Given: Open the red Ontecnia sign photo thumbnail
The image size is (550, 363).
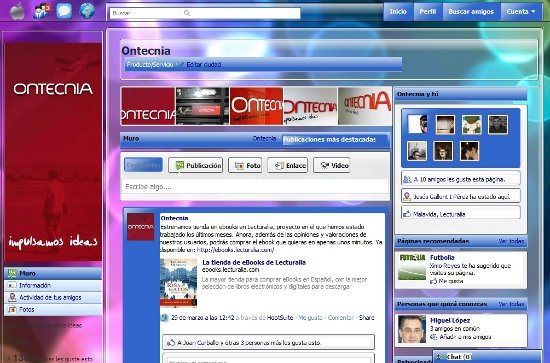Looking at the screenshot, I should tap(256, 106).
